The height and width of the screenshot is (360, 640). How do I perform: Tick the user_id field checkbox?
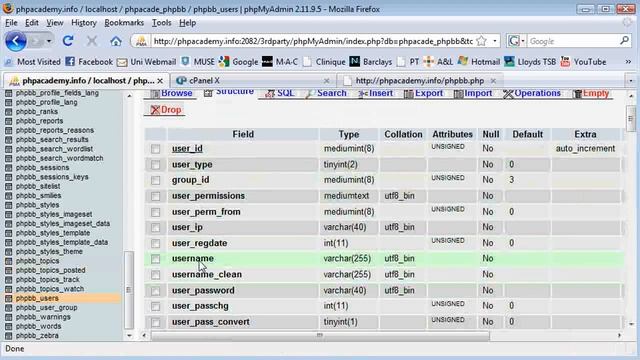(156, 149)
